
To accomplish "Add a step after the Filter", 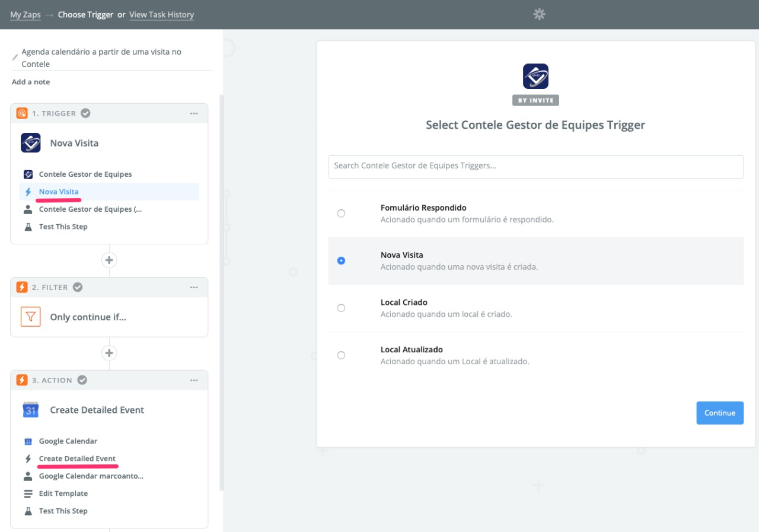I will [109, 353].
